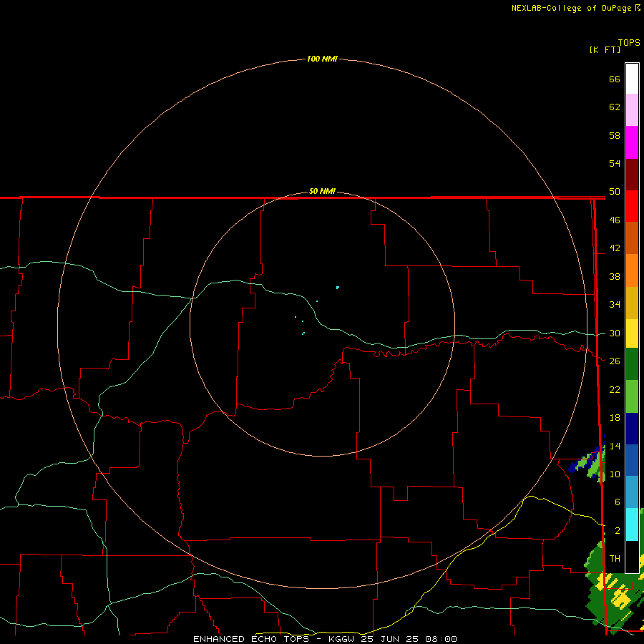Screen dimensions: 644x644
Task: Click the 'TOPS' legend title
Action: tap(629, 42)
